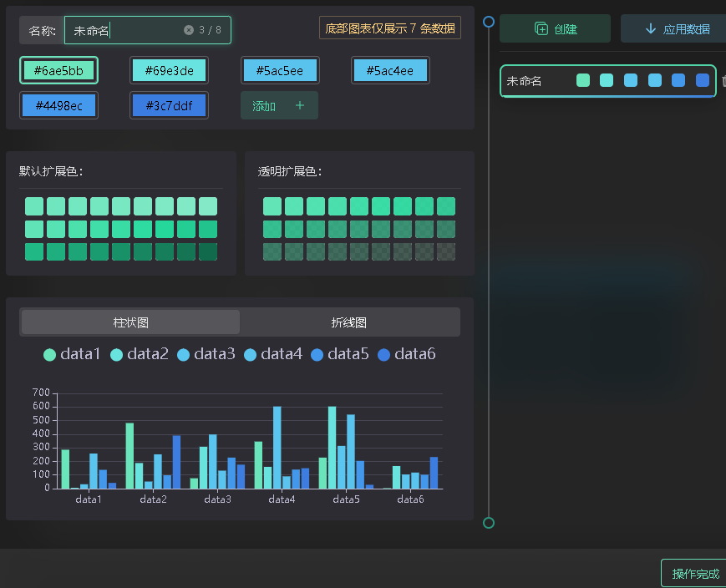Switch to the 柱状图 tab

click(130, 322)
